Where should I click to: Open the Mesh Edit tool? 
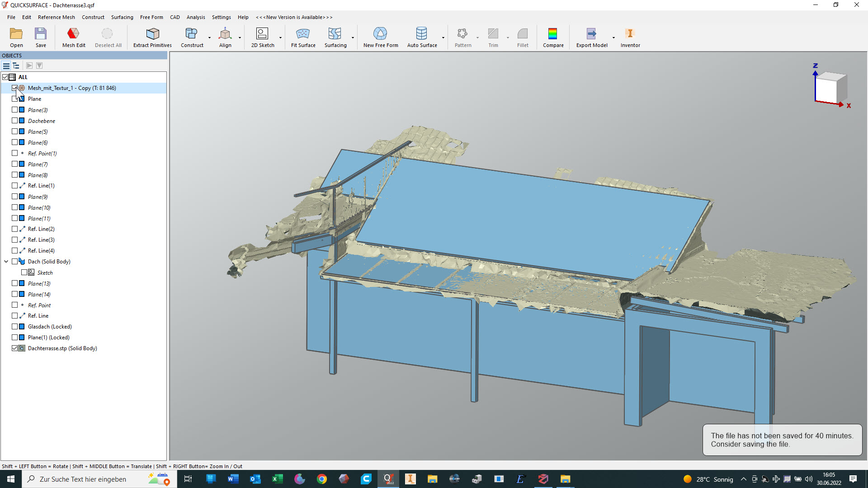pos(73,37)
